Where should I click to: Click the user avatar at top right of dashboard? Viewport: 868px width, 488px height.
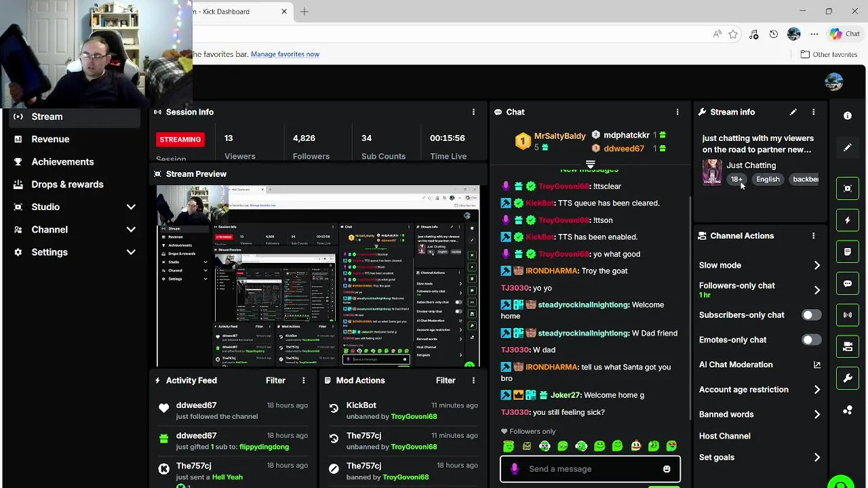(834, 82)
